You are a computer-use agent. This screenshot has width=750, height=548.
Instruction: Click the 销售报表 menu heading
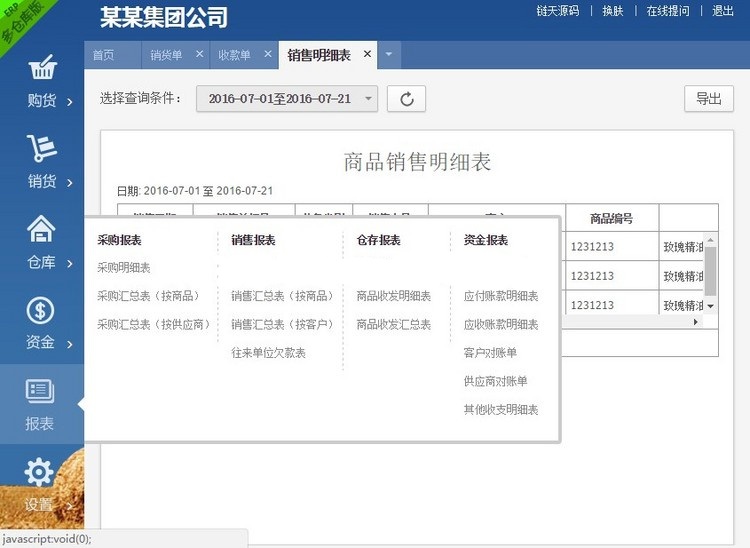(253, 240)
